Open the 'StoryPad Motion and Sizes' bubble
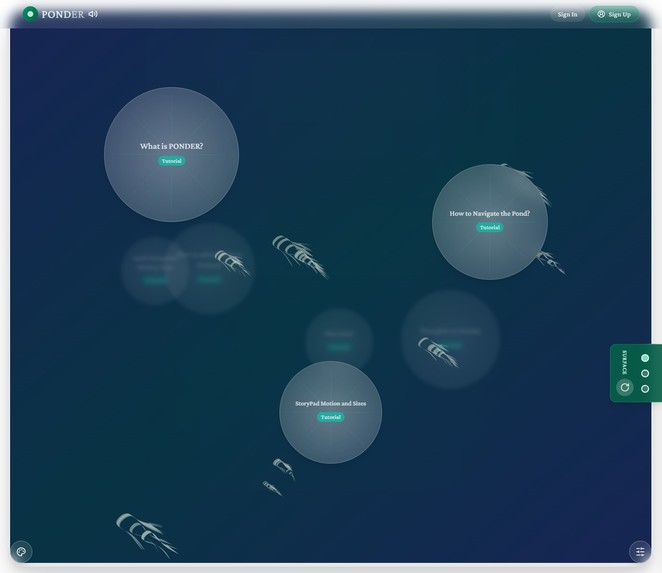 click(x=331, y=412)
